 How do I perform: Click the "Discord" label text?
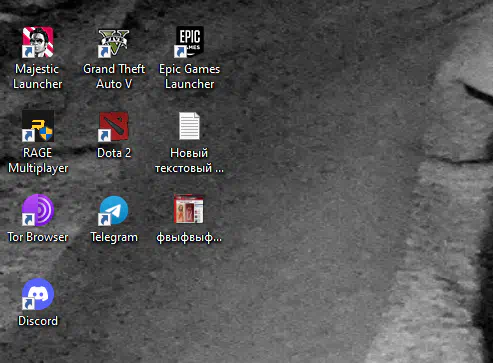click(x=38, y=321)
